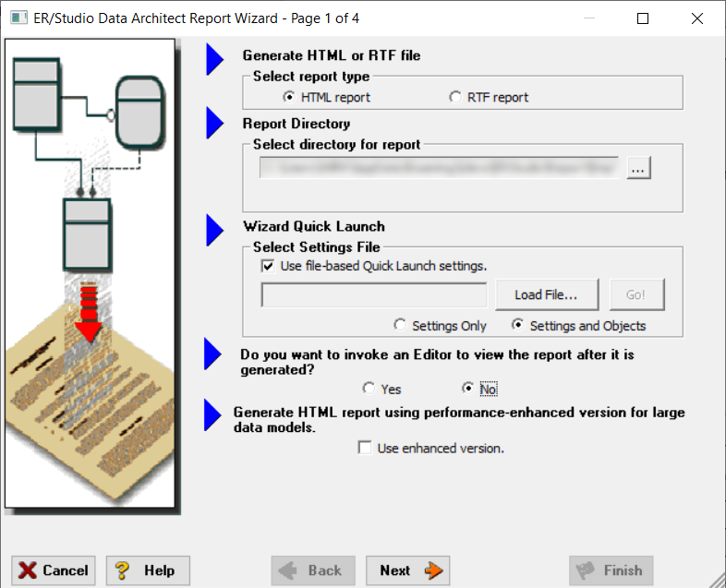This screenshot has height=588, width=726.
Task: Click the ER/Studio title bar app icon
Action: pyautogui.click(x=18, y=18)
